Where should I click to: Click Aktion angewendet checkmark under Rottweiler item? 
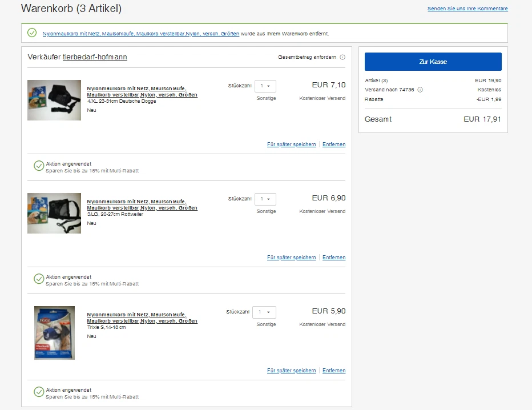(x=39, y=279)
